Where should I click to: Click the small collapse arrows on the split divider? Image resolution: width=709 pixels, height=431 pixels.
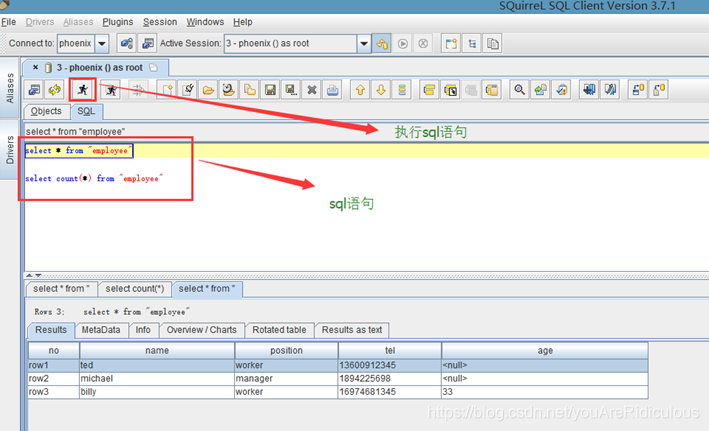(x=34, y=275)
